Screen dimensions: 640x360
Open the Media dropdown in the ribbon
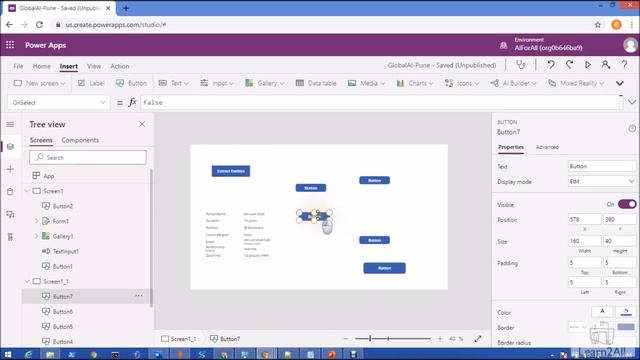366,83
